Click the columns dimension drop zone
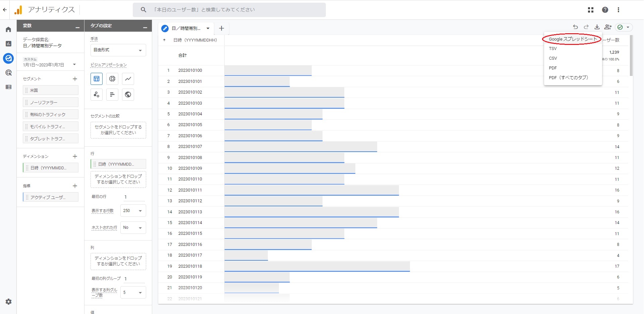The height and width of the screenshot is (314, 644). [x=118, y=261]
